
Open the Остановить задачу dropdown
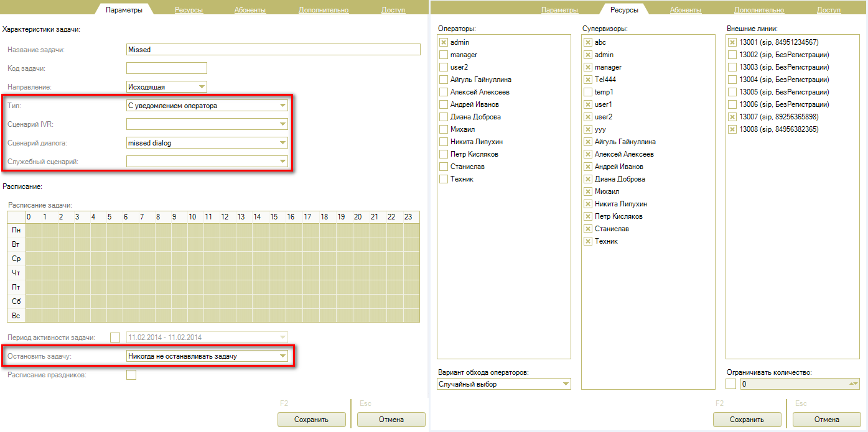(282, 356)
